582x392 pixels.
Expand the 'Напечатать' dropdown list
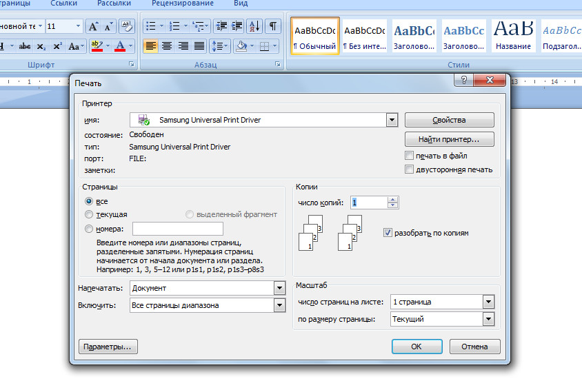coord(279,288)
